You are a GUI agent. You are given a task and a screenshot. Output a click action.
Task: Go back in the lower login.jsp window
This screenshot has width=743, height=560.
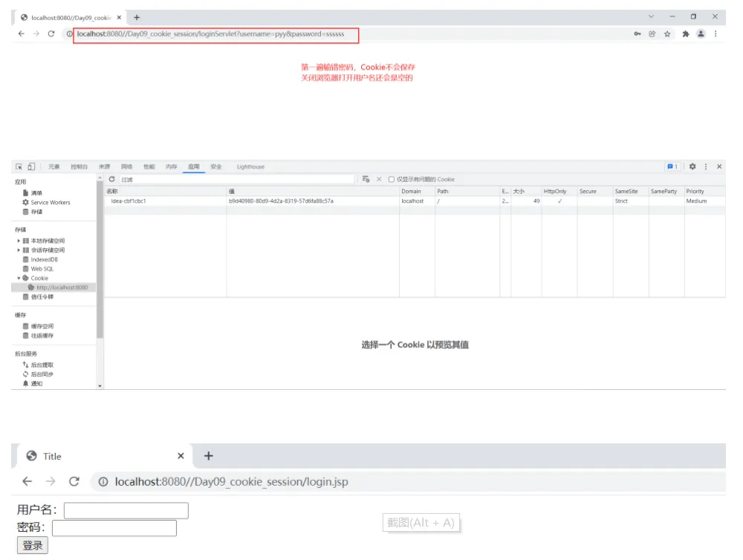27,481
